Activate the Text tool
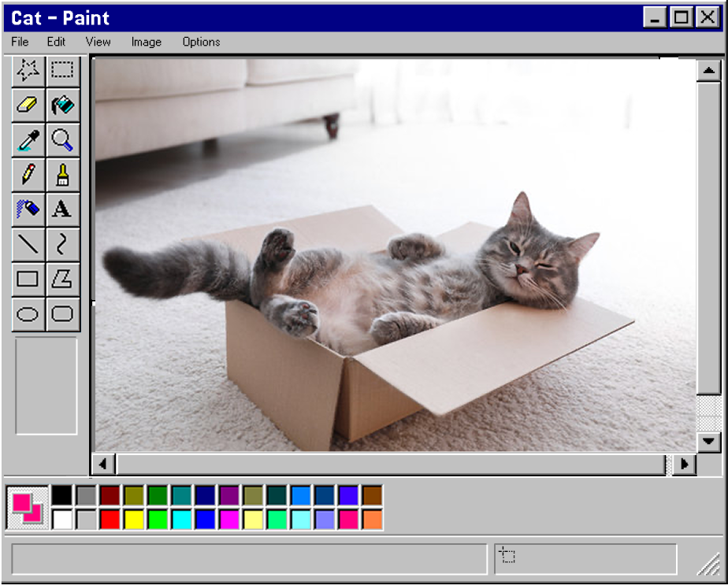The image size is (728, 585). tap(62, 209)
